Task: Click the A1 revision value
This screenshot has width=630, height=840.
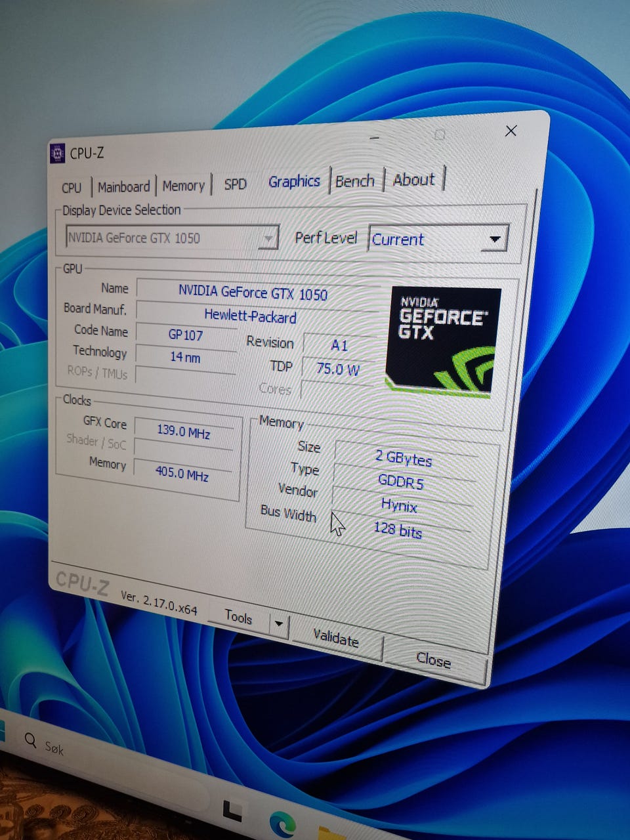Action: pyautogui.click(x=339, y=345)
